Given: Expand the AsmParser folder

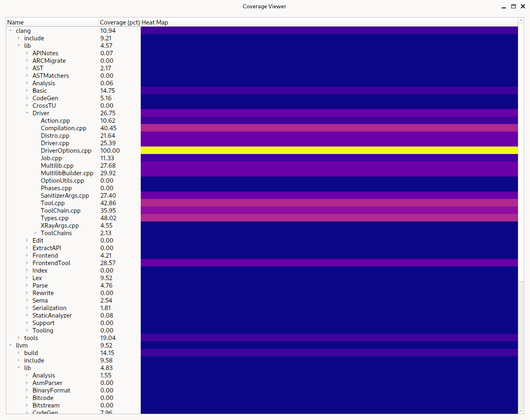Looking at the screenshot, I should (27, 383).
